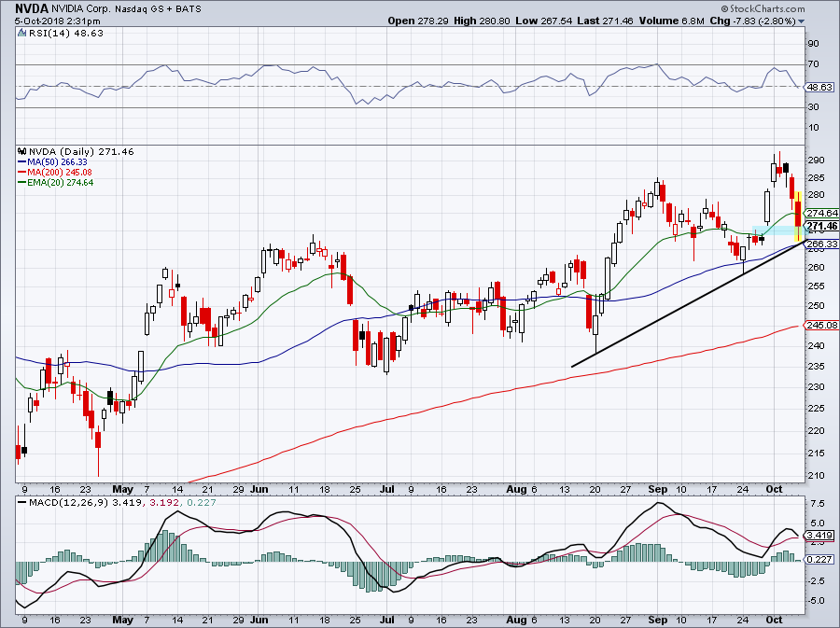
Task: Click the NVIDIA Corp. company name
Action: coord(81,9)
